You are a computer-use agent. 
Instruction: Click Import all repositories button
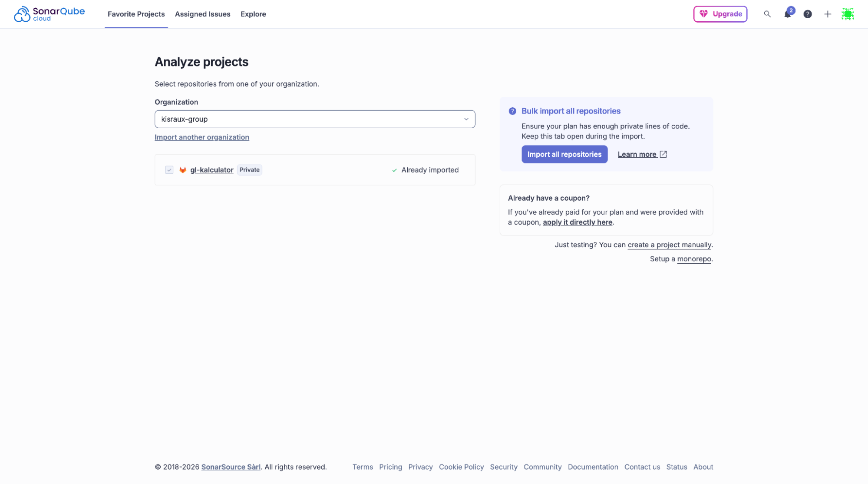[564, 154]
